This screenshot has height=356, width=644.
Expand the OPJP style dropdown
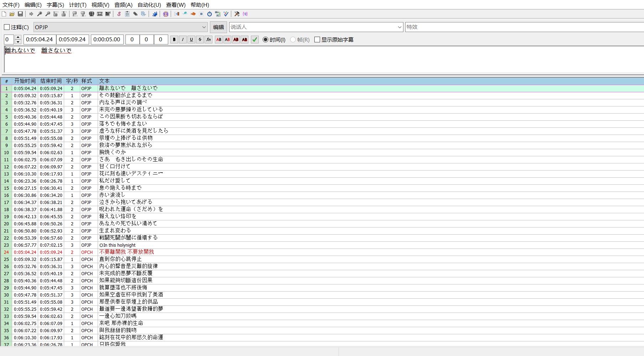(x=204, y=27)
